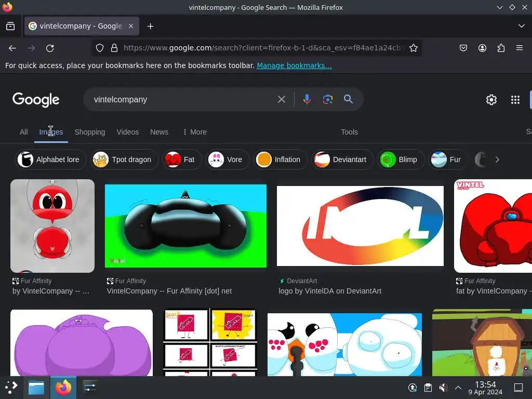Clear the search box text
Viewport: 532px width, 399px height.
click(x=281, y=99)
